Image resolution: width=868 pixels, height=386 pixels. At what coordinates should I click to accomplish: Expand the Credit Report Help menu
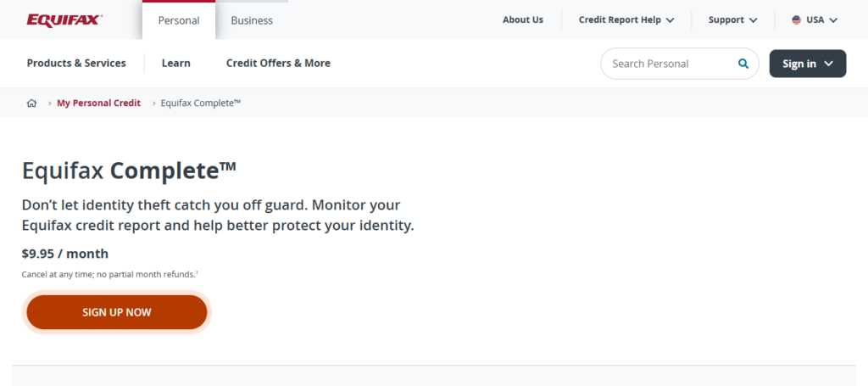(x=626, y=20)
